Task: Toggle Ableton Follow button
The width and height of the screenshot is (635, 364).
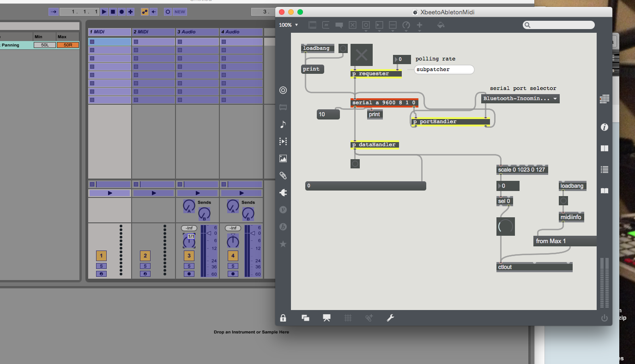Action: point(53,12)
